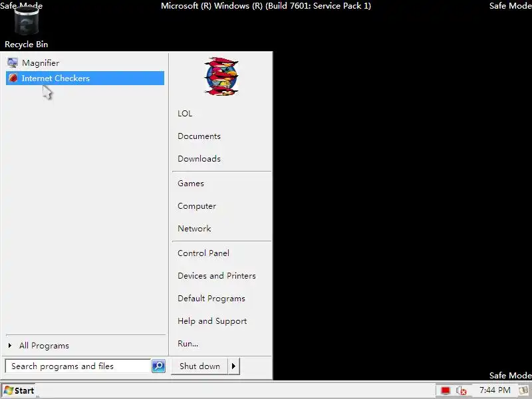
Task: Click the search magnifying glass button
Action: coord(158,366)
